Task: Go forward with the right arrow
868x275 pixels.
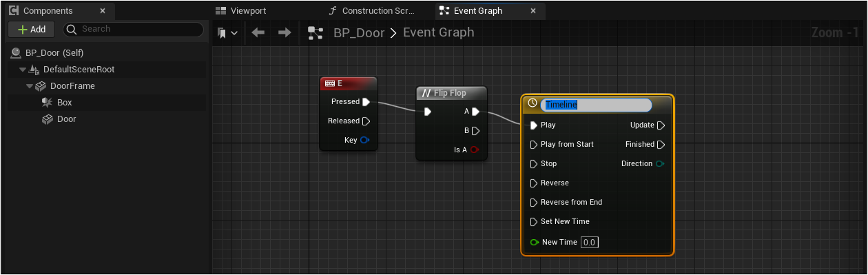Action: (285, 32)
